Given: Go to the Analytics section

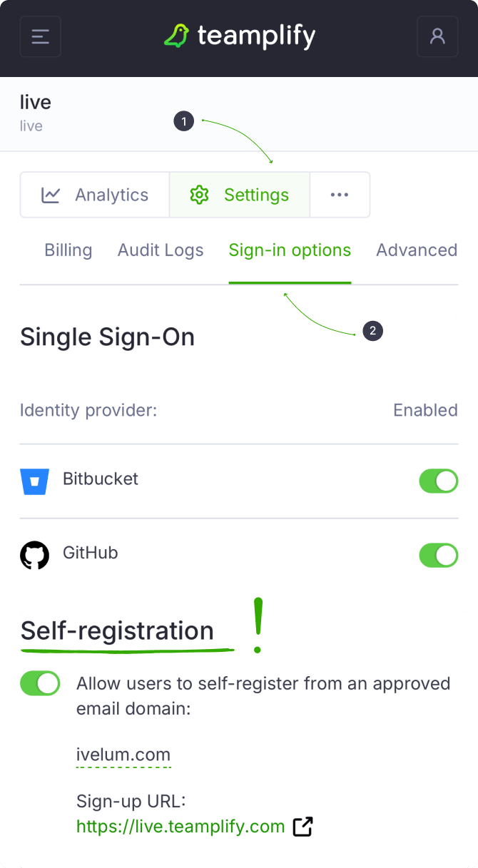Looking at the screenshot, I should (111, 195).
